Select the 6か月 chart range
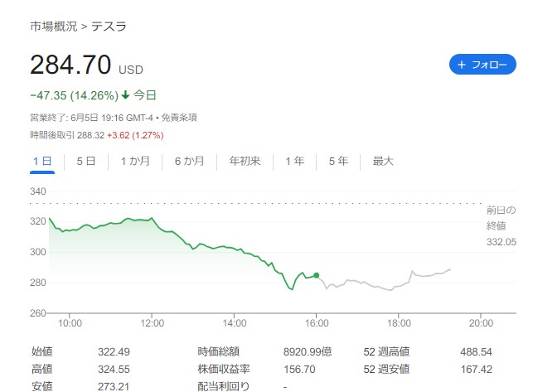533x392 pixels. point(189,162)
